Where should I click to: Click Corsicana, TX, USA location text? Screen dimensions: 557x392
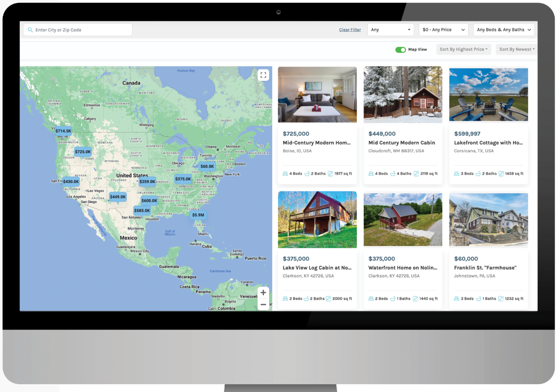coord(474,151)
